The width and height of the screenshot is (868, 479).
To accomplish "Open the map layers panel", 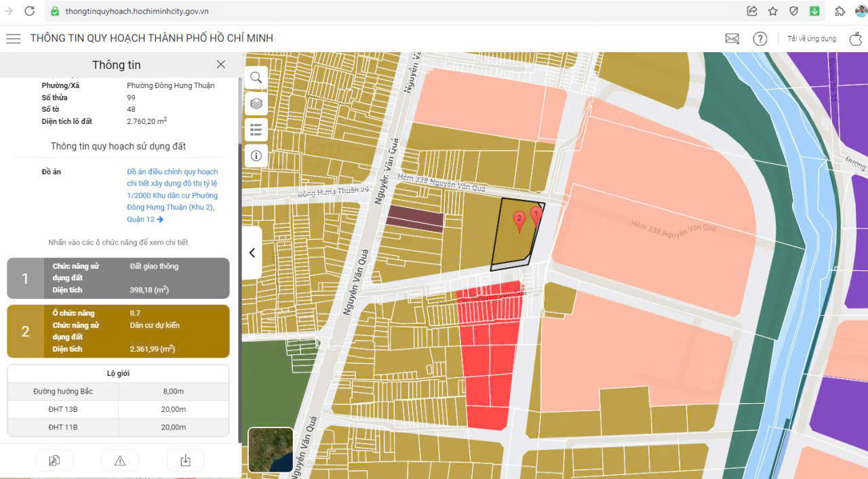I will coord(256,104).
